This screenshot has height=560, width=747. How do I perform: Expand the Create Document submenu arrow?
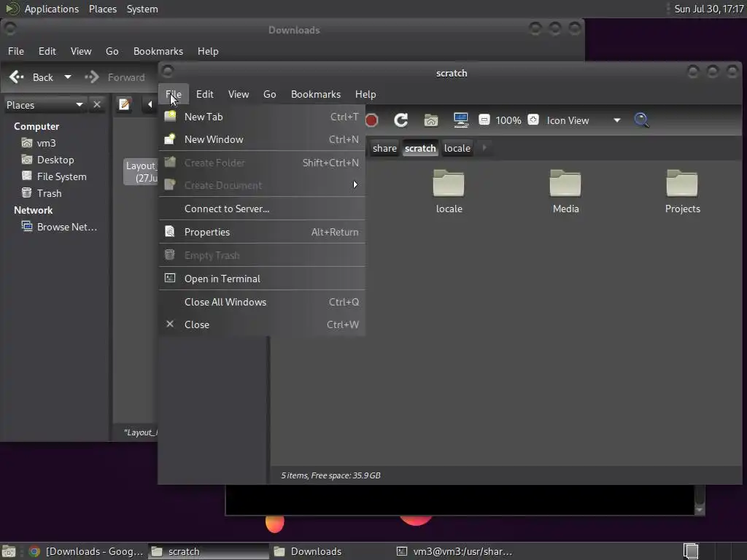click(x=355, y=184)
